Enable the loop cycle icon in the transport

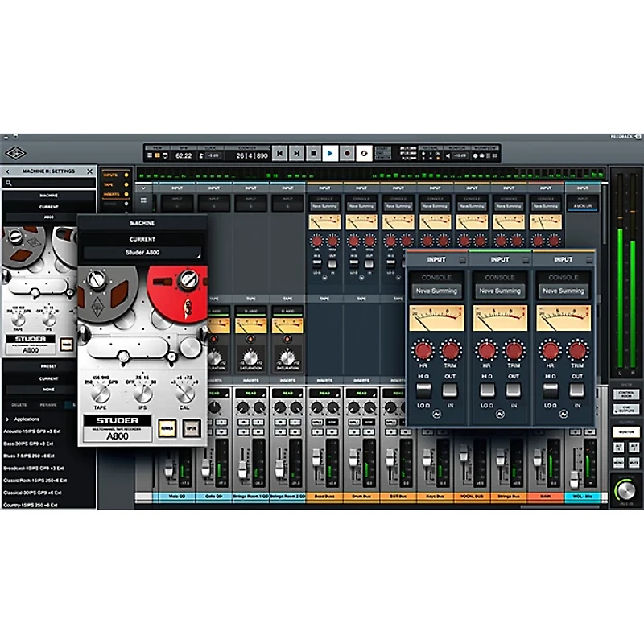point(362,152)
